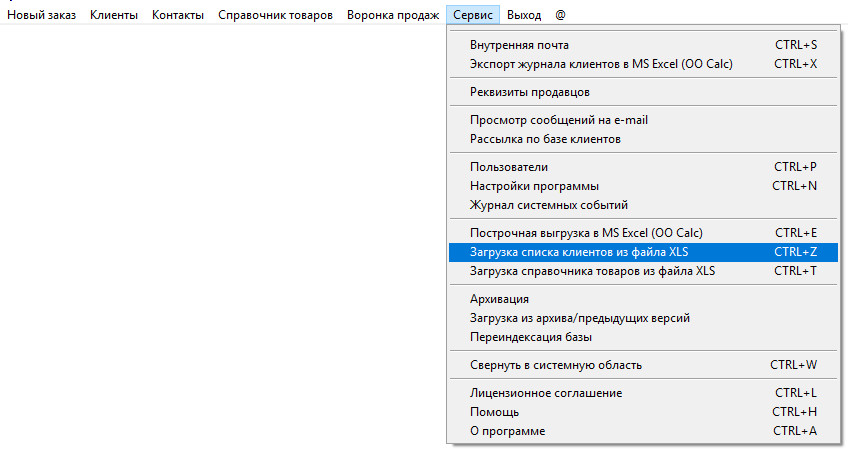Run Архивация from the menu
Screen dimensions: 848x449
(499, 299)
